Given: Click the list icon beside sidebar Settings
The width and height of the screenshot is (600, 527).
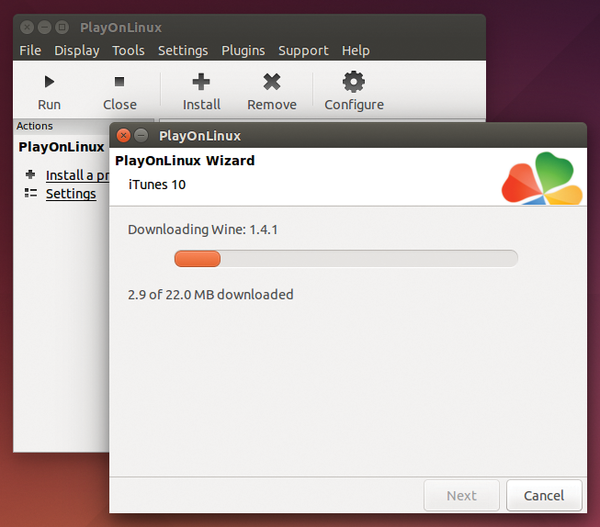Looking at the screenshot, I should pyautogui.click(x=30, y=193).
